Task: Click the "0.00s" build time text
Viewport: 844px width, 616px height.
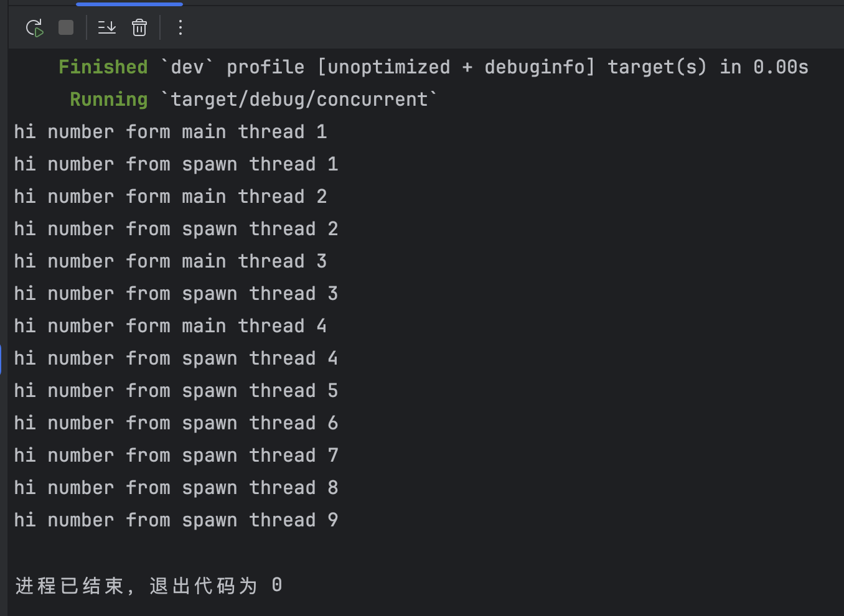Action: click(x=781, y=67)
